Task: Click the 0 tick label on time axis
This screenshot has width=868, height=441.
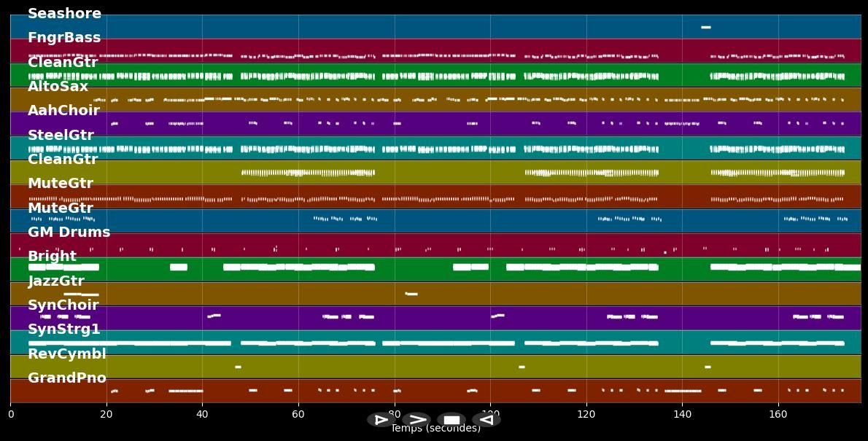Action: (10, 414)
